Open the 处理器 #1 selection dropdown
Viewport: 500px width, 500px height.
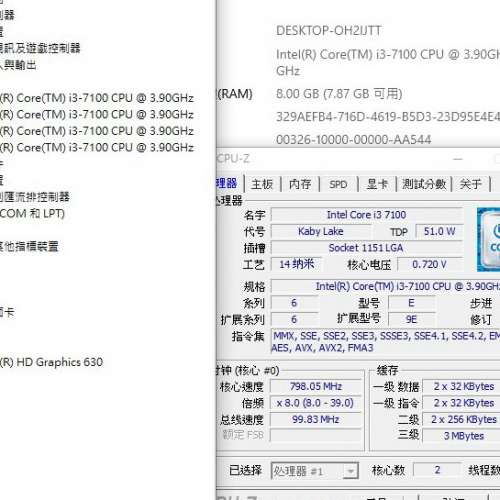(315, 471)
